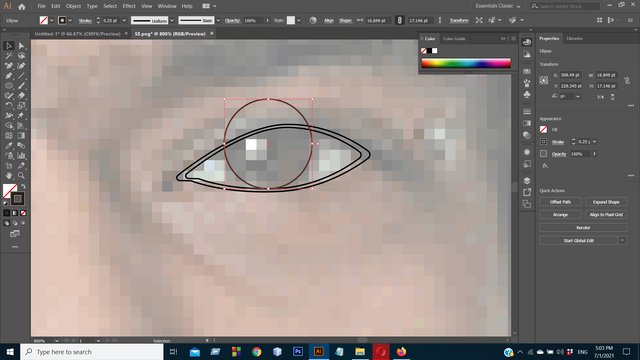Select the Hand tool
The width and height of the screenshot is (640, 360).
point(9,176)
